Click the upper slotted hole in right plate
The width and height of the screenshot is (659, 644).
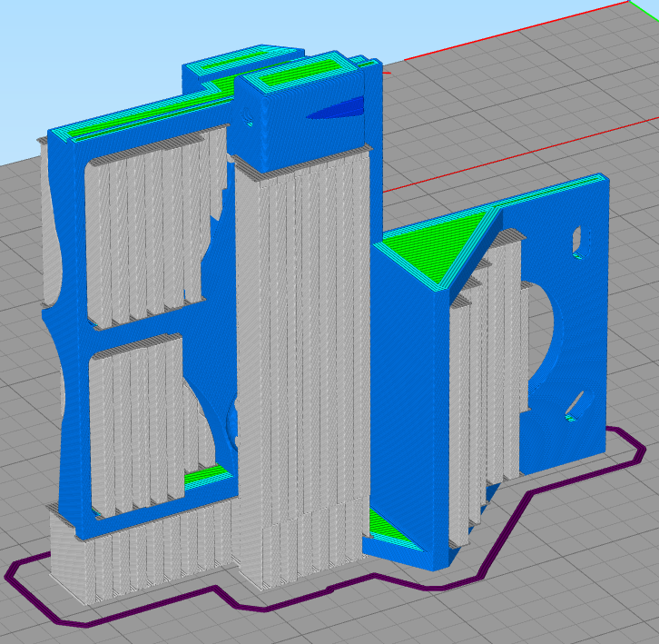(580, 243)
